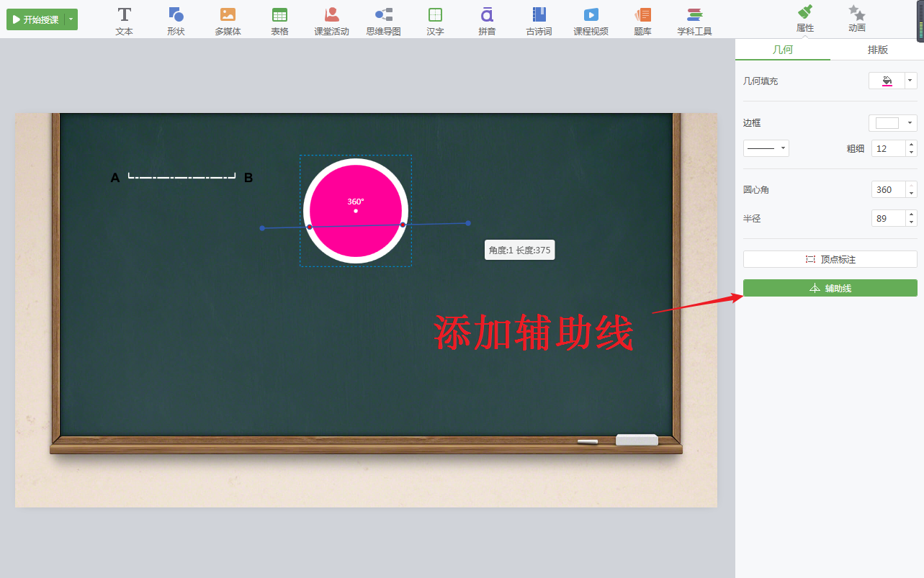Viewport: 924px width, 578px height.
Task: Insert a table with 表格
Action: [x=279, y=21]
